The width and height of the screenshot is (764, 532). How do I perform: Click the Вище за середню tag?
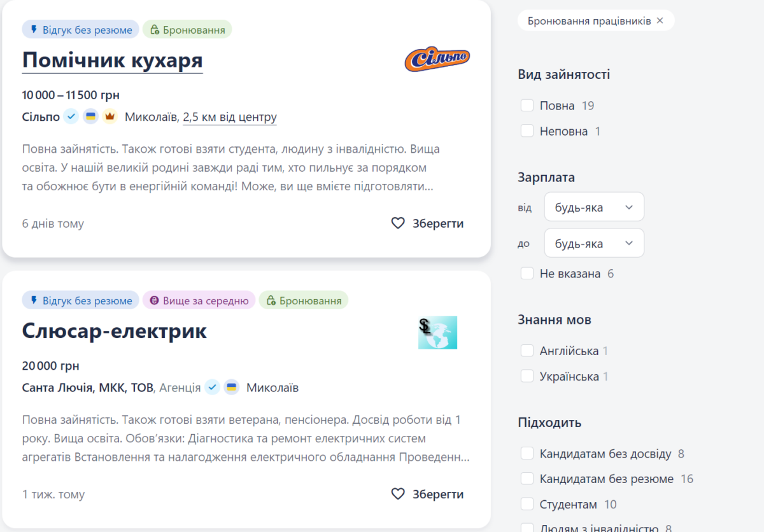[x=199, y=300]
